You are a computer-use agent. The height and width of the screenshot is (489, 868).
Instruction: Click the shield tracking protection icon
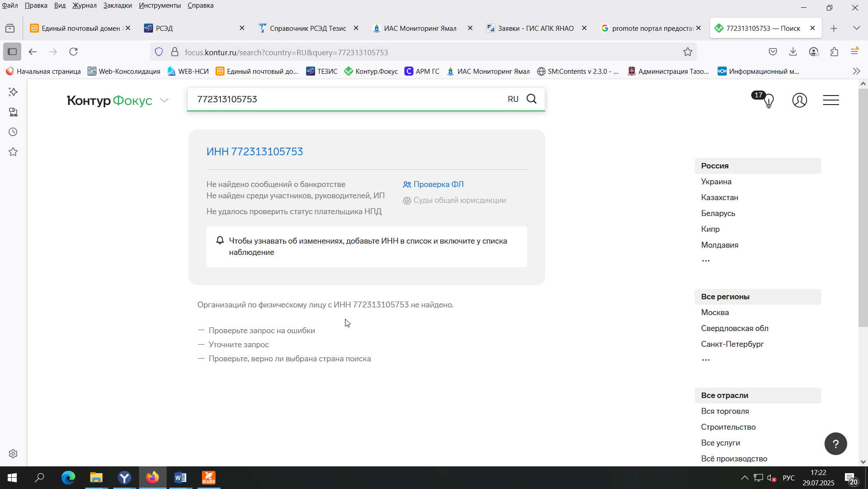(x=159, y=52)
